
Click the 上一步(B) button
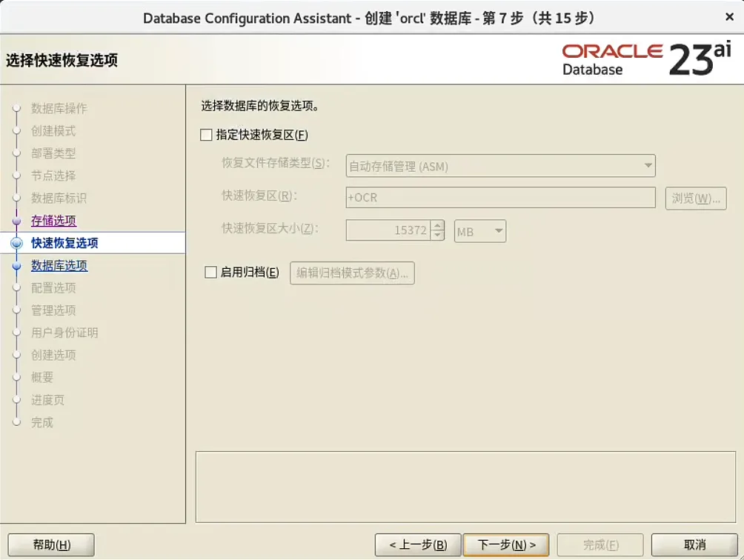click(419, 544)
